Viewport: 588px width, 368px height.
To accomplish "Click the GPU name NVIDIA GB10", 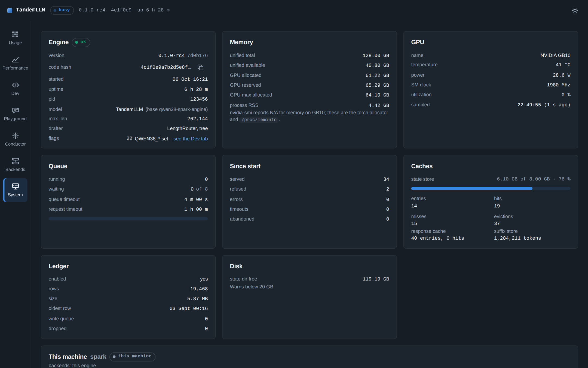I will (x=555, y=55).
